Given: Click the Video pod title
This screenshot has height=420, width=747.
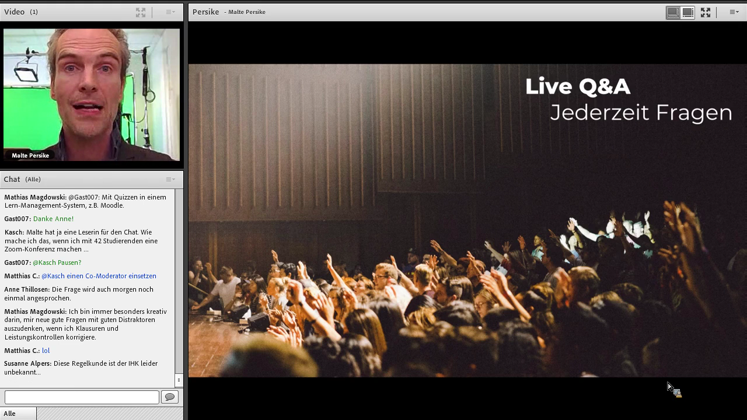Looking at the screenshot, I should [x=14, y=12].
